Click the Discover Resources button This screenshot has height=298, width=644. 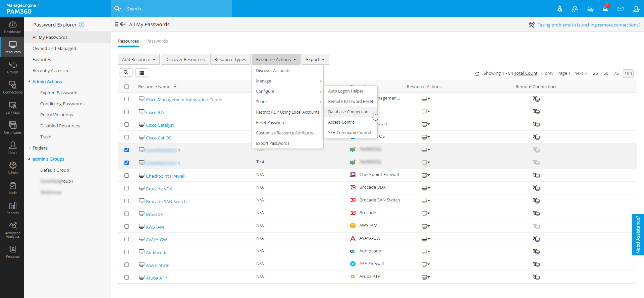(185, 59)
